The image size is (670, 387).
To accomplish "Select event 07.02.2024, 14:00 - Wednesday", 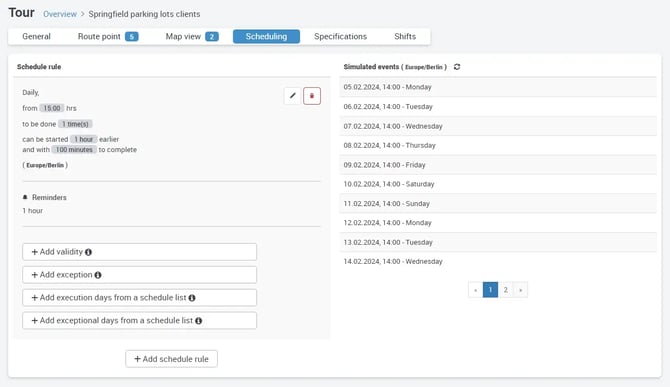I will click(x=498, y=126).
